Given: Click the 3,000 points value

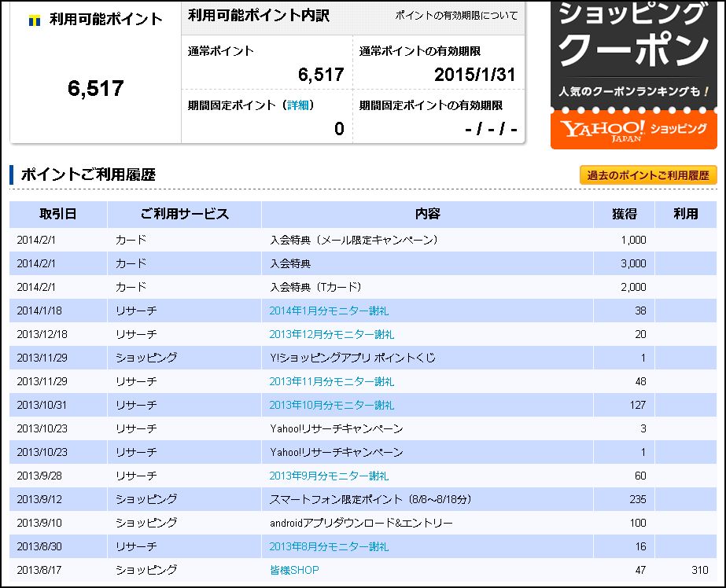Looking at the screenshot, I should pyautogui.click(x=633, y=263).
